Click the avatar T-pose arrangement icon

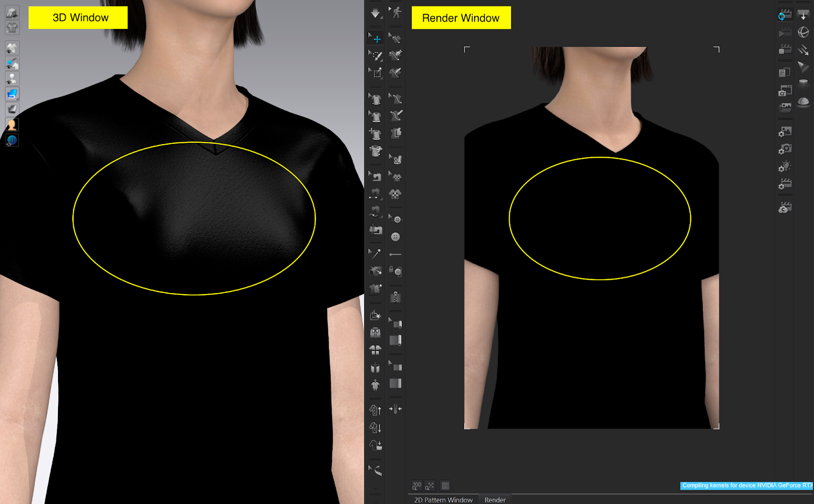coord(375,384)
